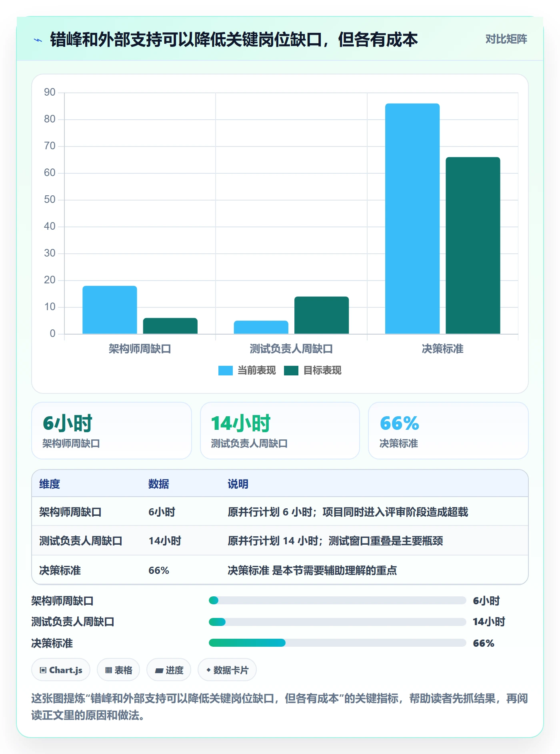Click the 数据 column header

(159, 484)
